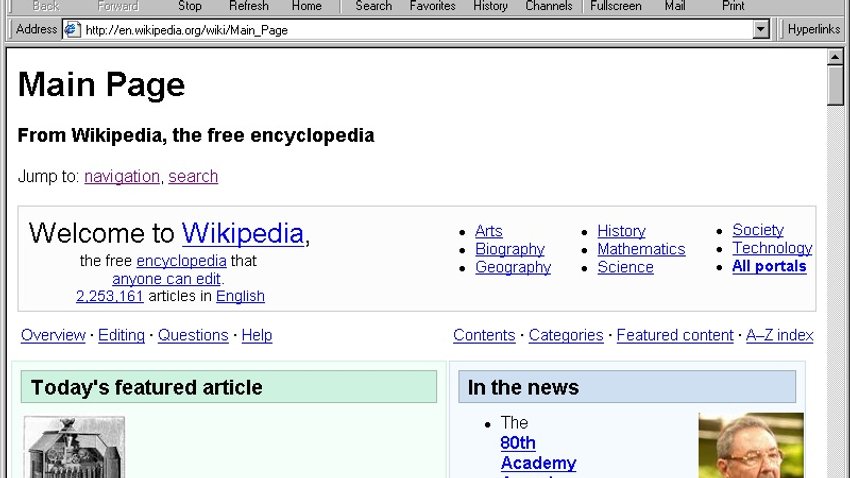Image resolution: width=850 pixels, height=478 pixels.
Task: Open the Biography portal link
Action: (x=510, y=249)
